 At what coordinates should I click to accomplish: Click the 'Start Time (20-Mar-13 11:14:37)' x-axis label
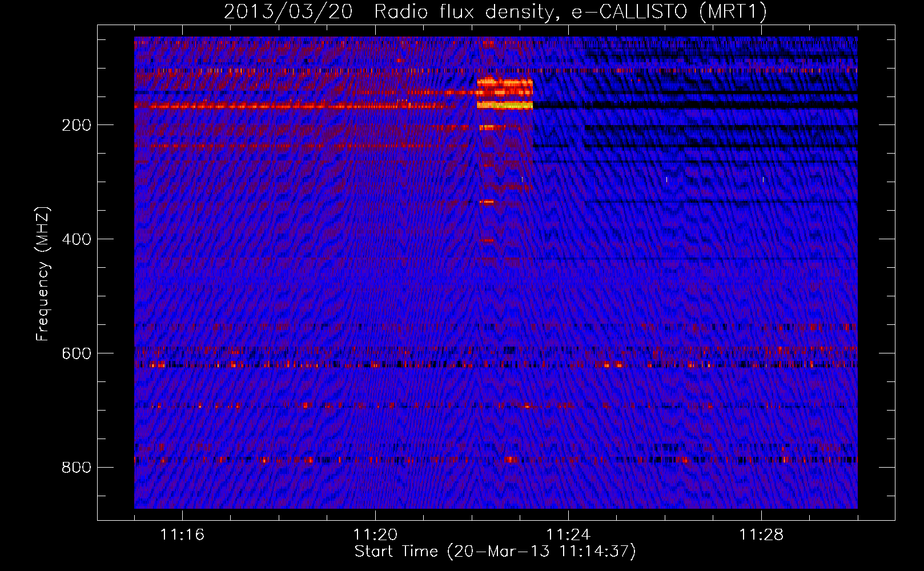tap(495, 552)
